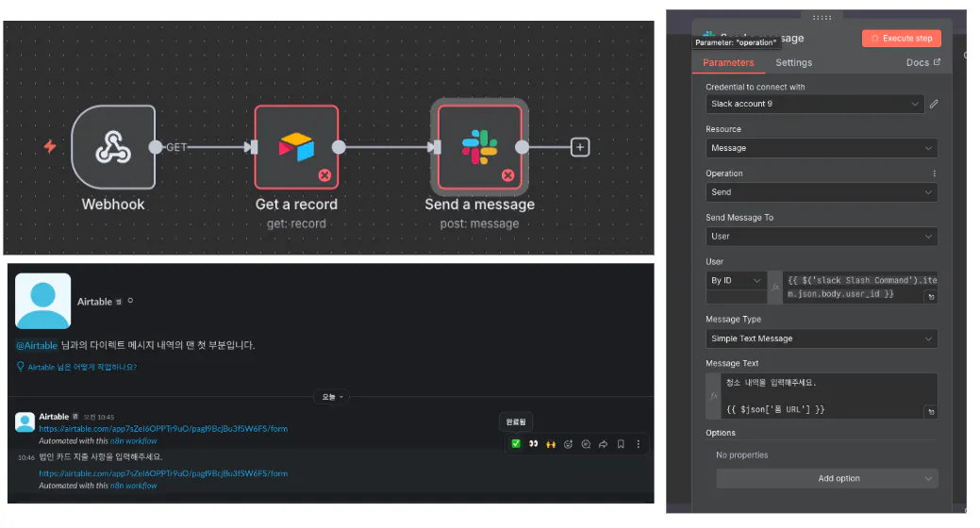Click the No properties text under Options
Screen dimensions: 980x528
point(742,454)
